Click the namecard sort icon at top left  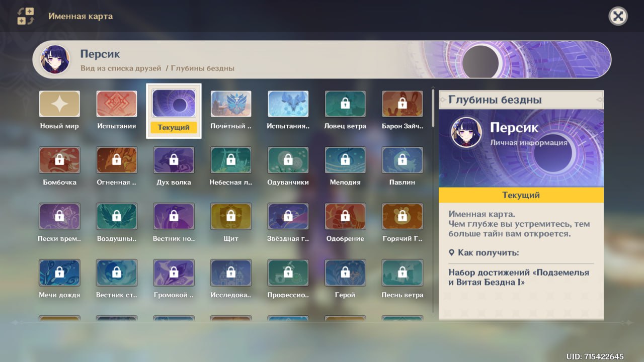click(26, 16)
